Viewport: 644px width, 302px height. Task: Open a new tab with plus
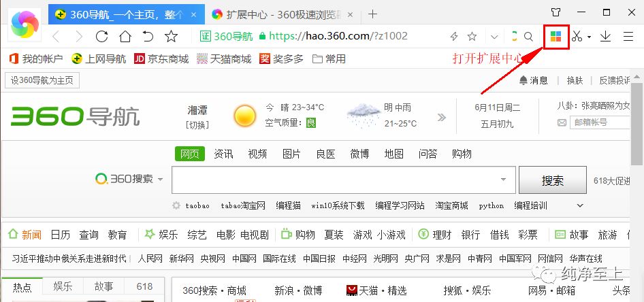point(372,14)
